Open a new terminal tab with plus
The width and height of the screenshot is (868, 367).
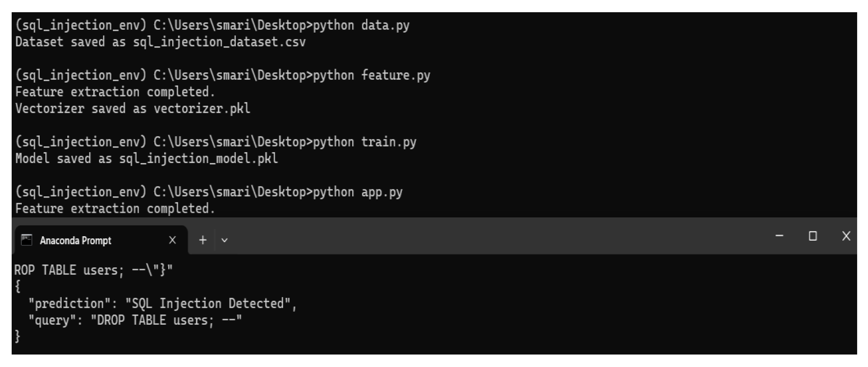click(202, 240)
